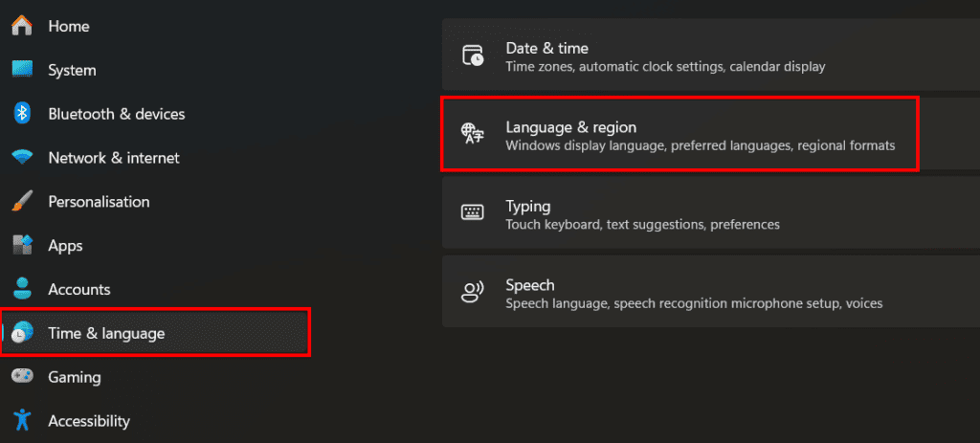This screenshot has width=980, height=443.
Task: Click the Gaming controller icon
Action: click(x=23, y=377)
